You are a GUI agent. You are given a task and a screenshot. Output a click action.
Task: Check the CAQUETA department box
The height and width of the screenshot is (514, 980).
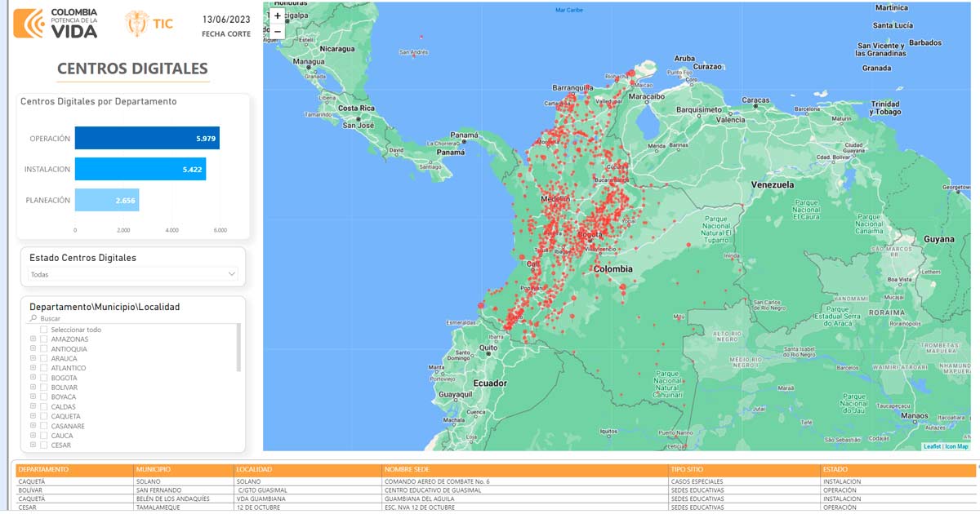(43, 416)
